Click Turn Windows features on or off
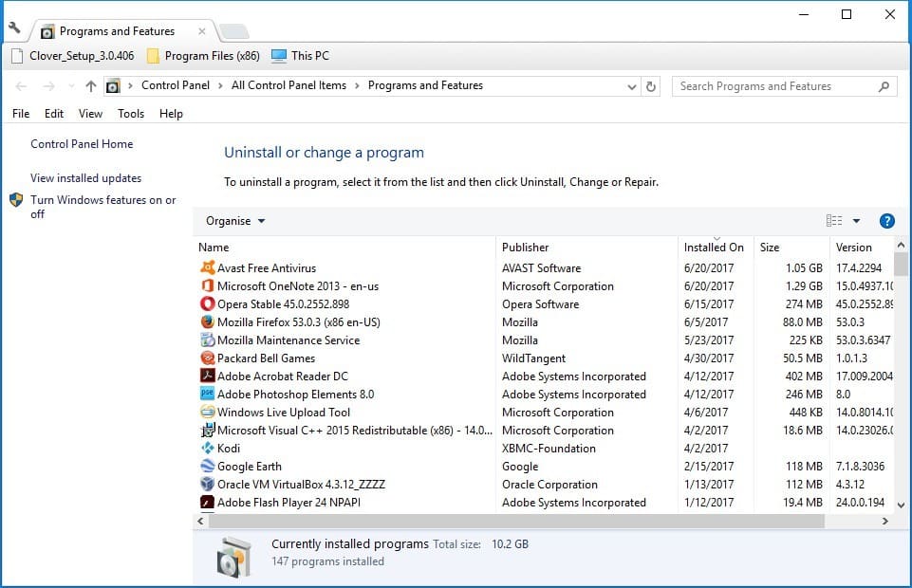Viewport: 912px width, 588px height. click(x=102, y=207)
